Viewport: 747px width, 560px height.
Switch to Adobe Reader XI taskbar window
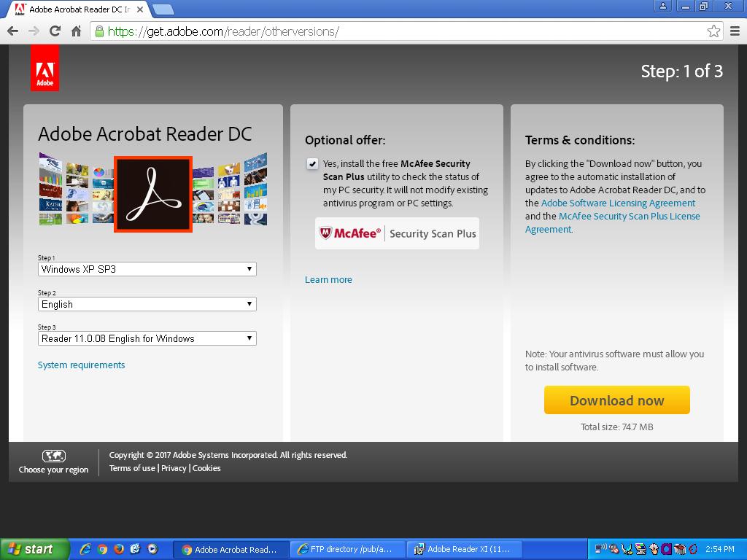point(464,549)
